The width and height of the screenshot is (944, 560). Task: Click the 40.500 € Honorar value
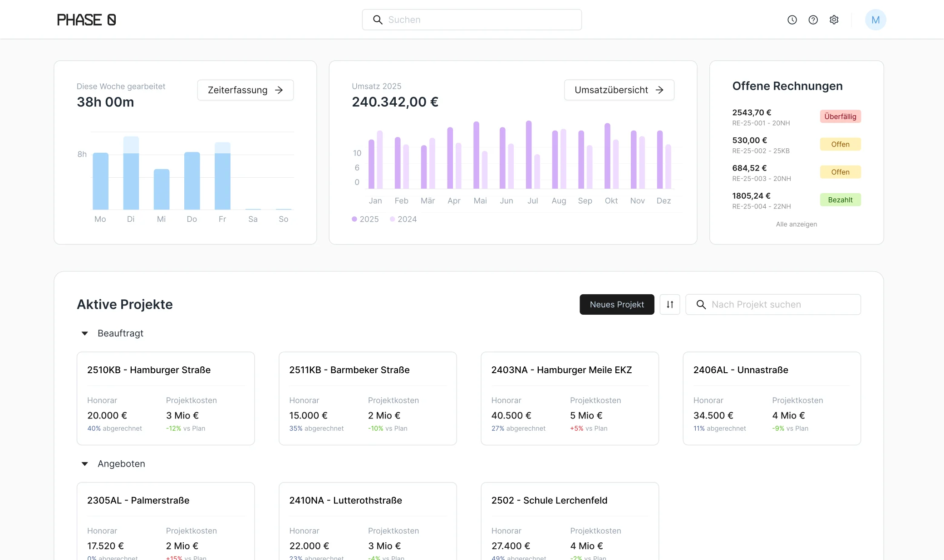pyautogui.click(x=511, y=415)
